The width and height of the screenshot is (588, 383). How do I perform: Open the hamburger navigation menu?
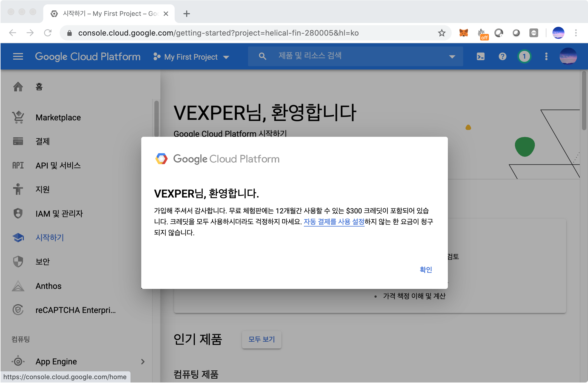click(x=18, y=57)
